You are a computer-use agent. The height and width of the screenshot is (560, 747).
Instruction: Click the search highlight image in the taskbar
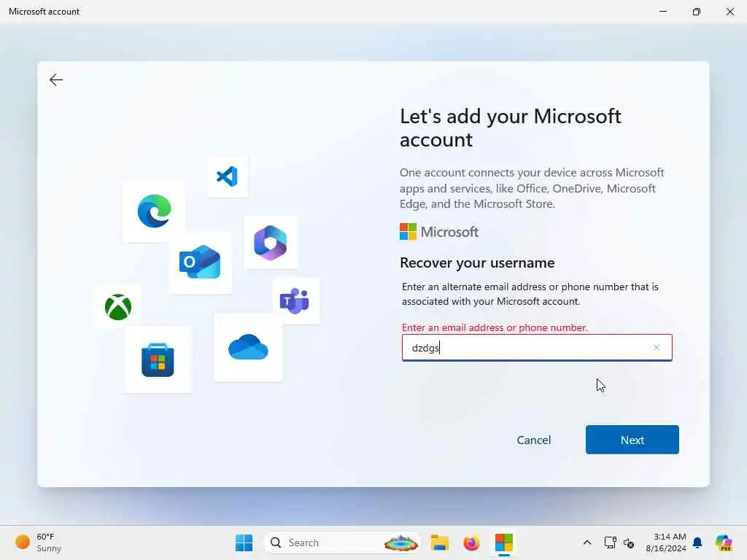[x=400, y=542]
